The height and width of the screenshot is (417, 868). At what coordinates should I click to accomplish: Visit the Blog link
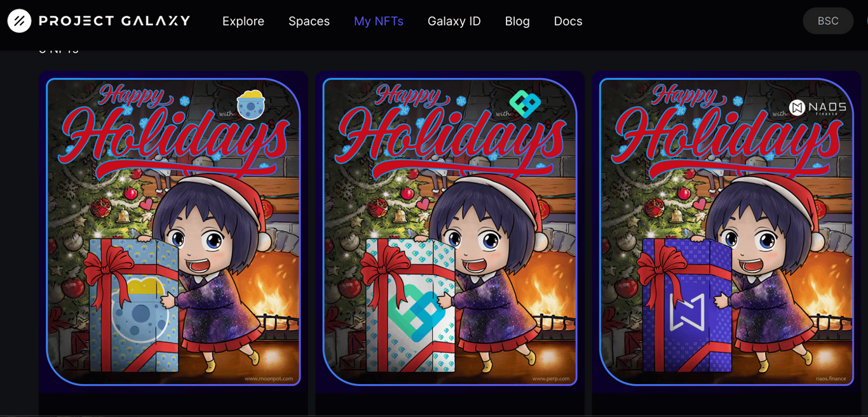[517, 21]
